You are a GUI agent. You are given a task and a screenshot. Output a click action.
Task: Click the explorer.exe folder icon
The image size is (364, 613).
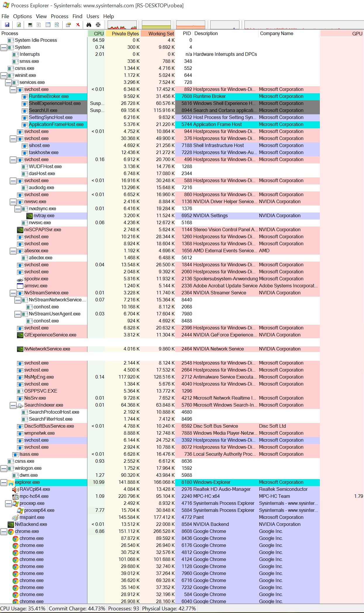click(11, 482)
